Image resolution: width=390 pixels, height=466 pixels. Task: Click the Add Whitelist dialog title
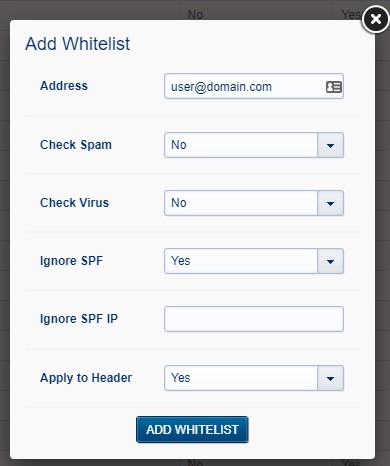(77, 44)
